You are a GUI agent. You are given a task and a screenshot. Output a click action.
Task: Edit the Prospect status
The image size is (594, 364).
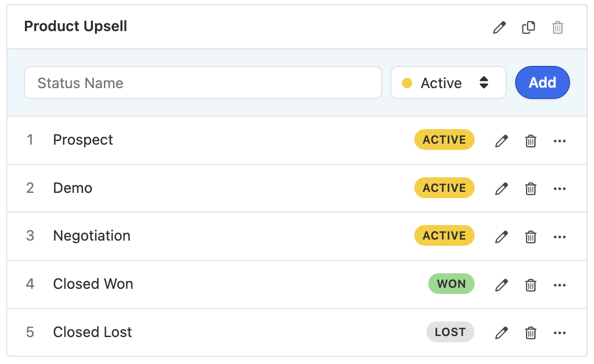(501, 141)
